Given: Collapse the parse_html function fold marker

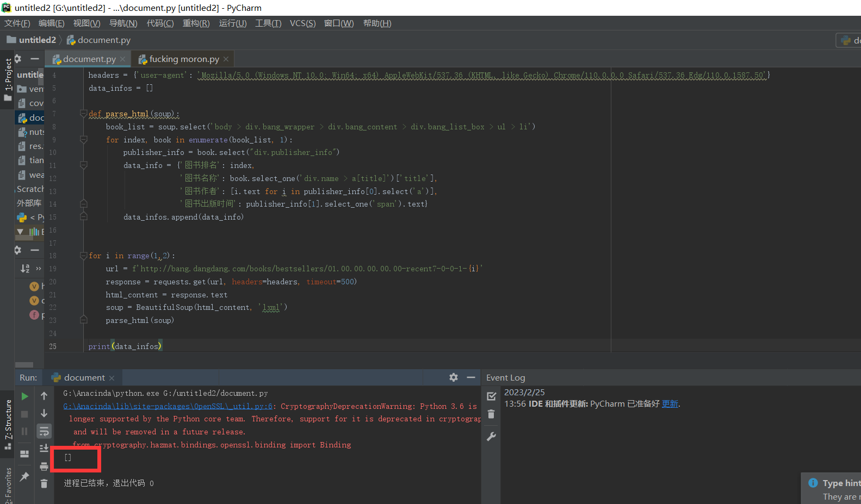Looking at the screenshot, I should [x=84, y=114].
